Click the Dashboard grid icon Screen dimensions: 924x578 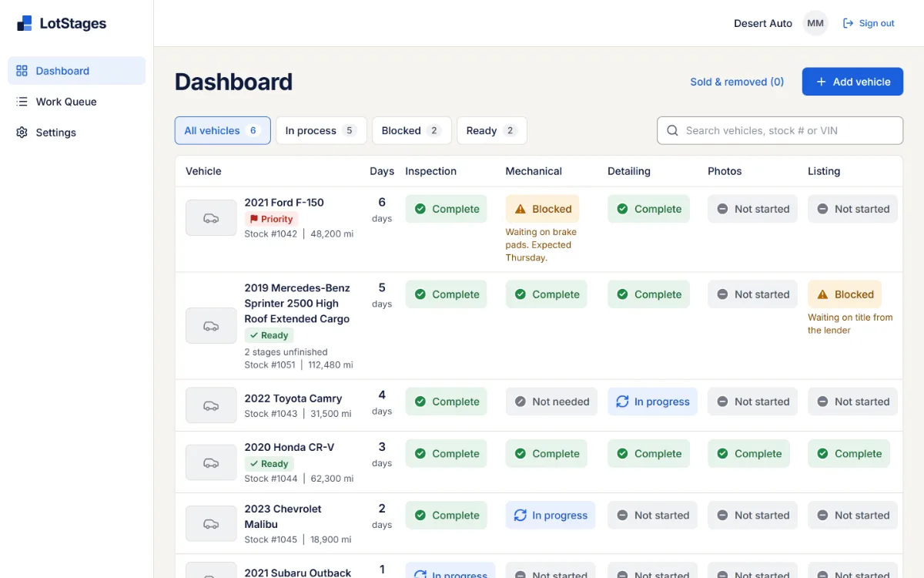pyautogui.click(x=22, y=71)
